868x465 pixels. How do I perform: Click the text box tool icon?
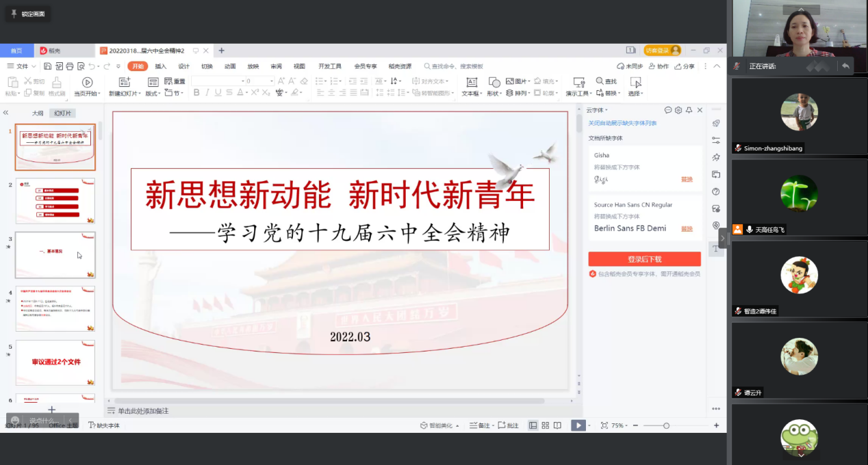tap(471, 83)
